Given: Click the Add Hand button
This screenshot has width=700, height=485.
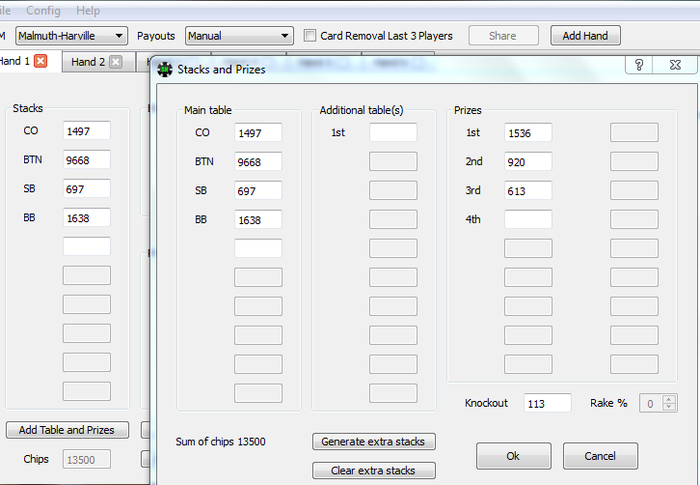Looking at the screenshot, I should pyautogui.click(x=585, y=35).
